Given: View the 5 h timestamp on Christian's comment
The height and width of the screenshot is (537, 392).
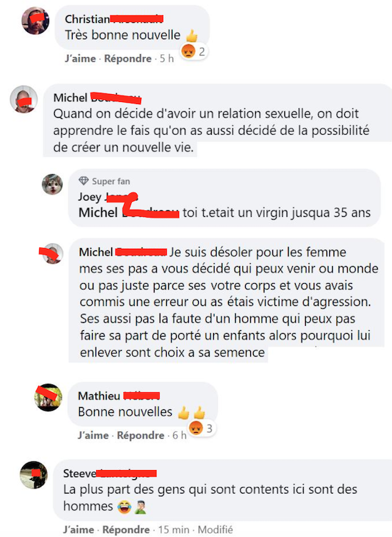Looking at the screenshot, I should pos(167,58).
